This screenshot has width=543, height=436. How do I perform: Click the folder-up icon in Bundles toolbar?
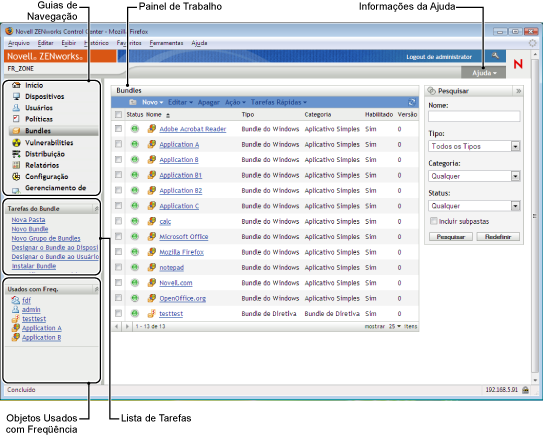133,102
